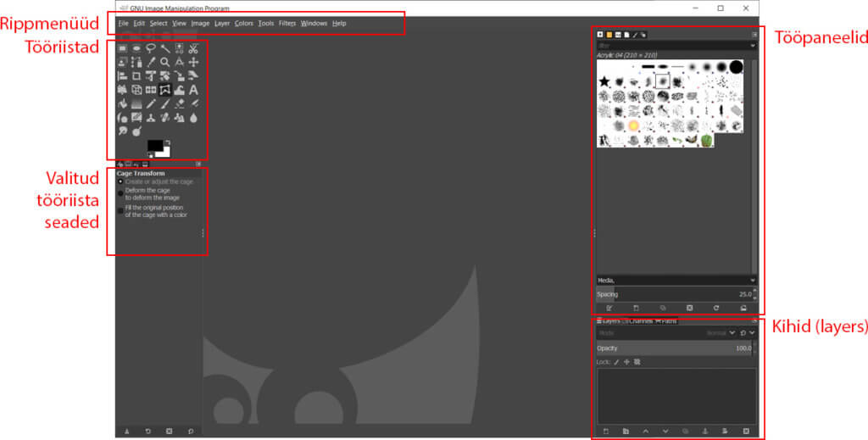Select the Scissors Select tool

point(193,48)
